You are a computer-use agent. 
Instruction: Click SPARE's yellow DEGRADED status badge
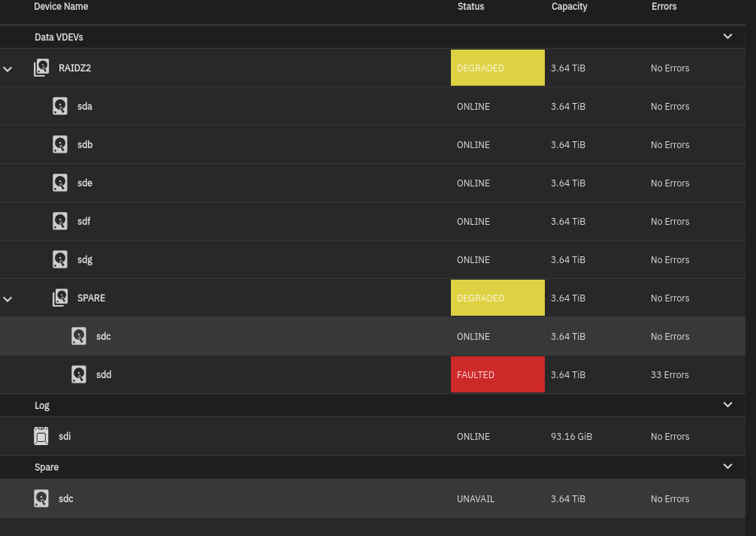497,298
